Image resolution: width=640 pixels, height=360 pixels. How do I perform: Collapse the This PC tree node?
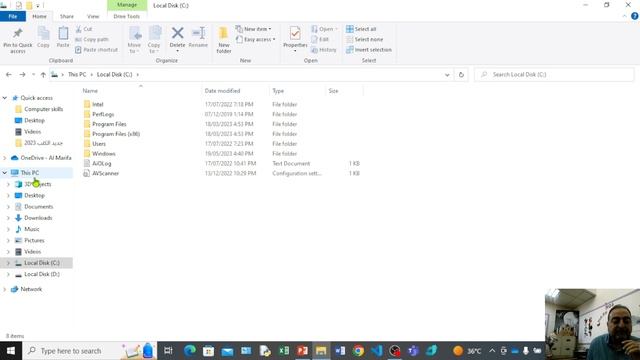[4, 173]
